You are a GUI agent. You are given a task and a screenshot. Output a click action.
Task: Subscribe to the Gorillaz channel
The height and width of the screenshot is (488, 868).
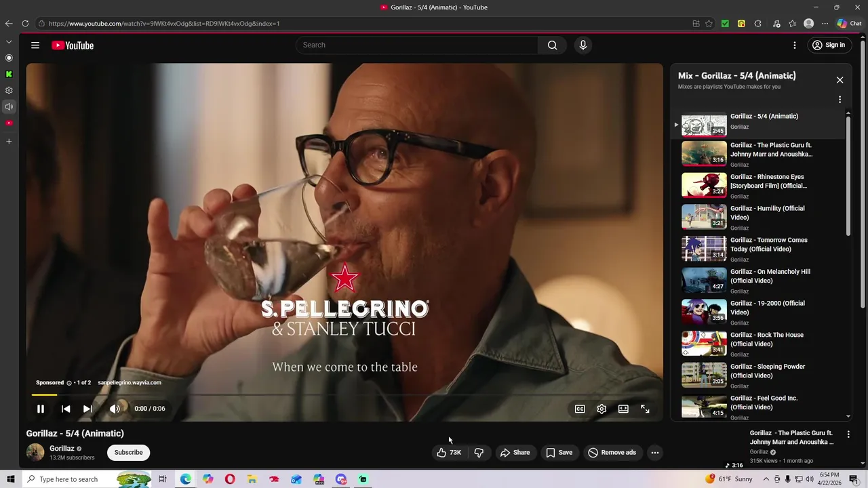click(x=128, y=452)
